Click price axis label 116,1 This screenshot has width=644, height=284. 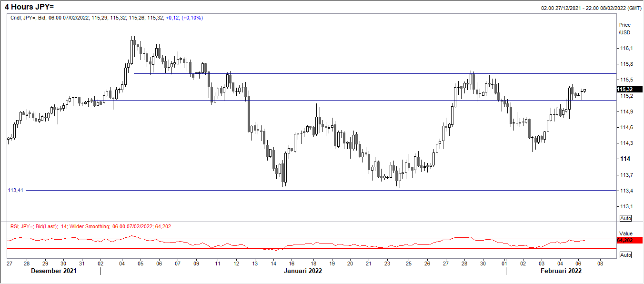[626, 48]
